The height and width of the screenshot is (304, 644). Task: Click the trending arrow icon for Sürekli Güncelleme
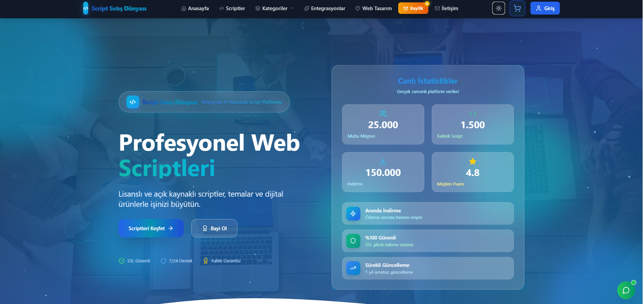(353, 268)
